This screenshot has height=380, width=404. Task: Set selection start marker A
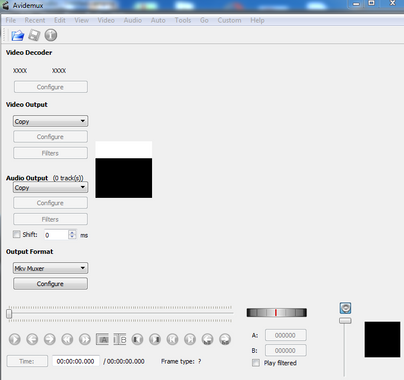[102, 339]
